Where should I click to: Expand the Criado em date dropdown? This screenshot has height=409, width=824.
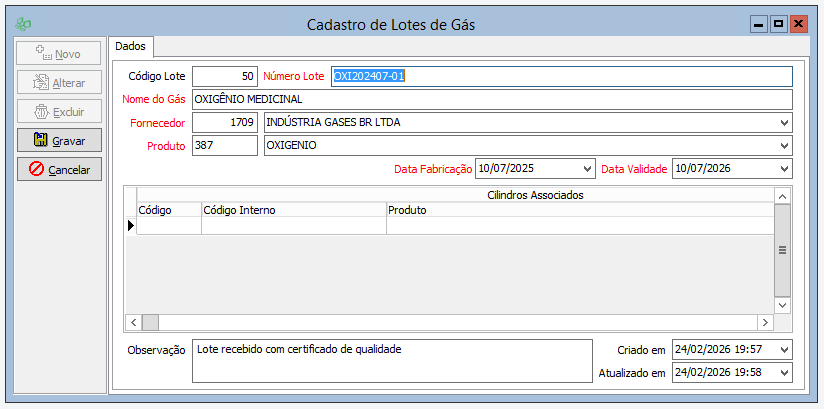(x=783, y=349)
